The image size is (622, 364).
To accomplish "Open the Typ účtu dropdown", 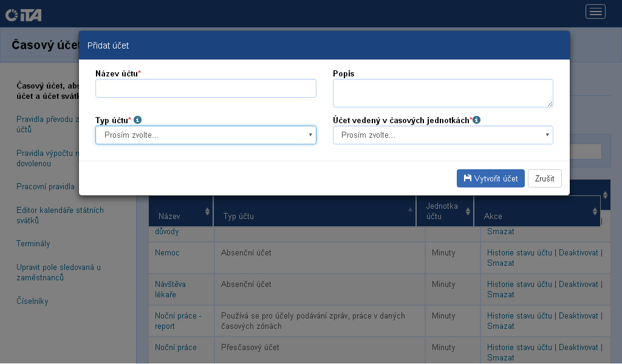I will tap(206, 135).
